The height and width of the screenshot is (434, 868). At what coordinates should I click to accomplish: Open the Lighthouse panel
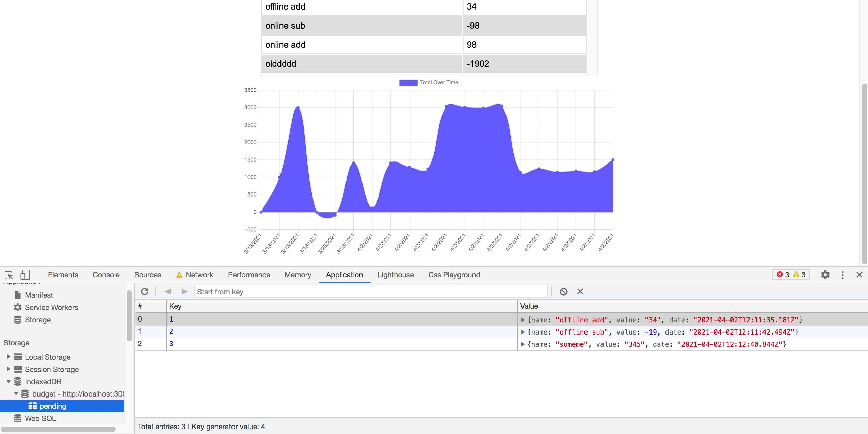395,275
